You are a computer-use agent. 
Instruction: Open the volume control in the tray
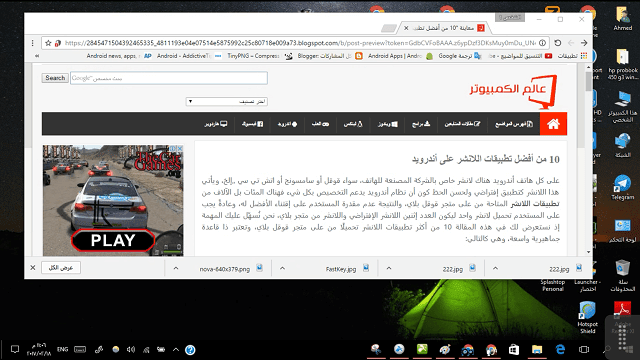pos(131,349)
